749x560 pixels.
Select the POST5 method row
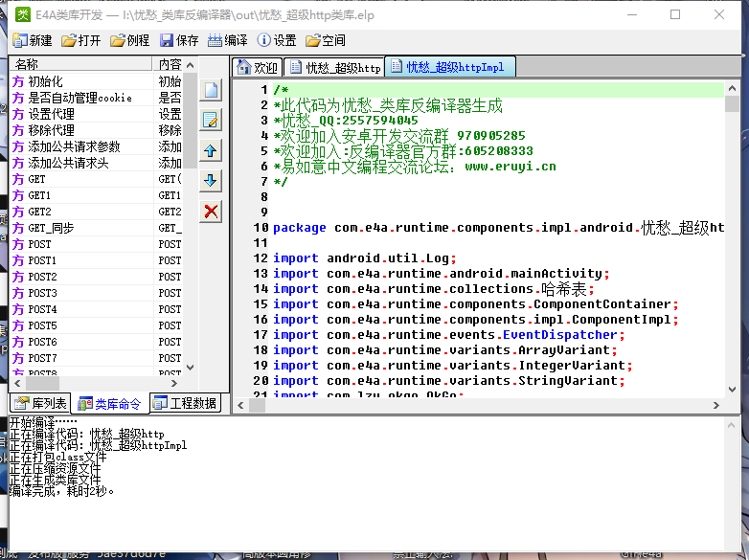click(96, 325)
